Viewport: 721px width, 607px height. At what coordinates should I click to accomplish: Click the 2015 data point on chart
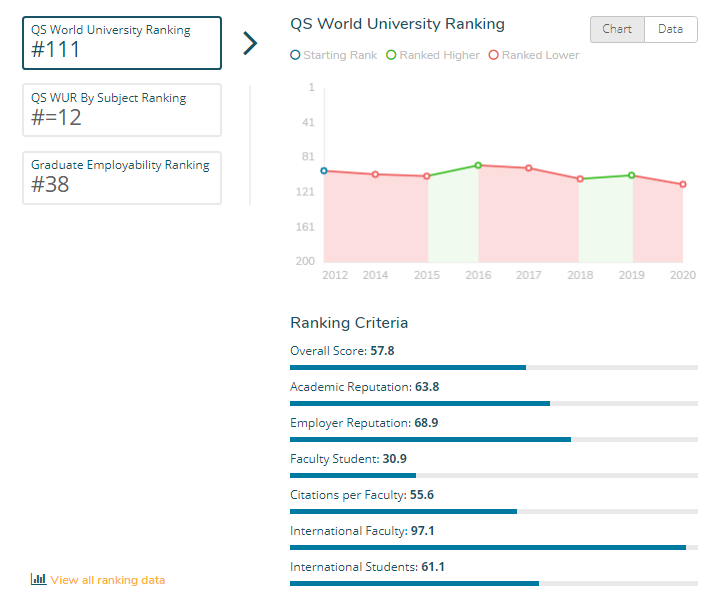click(427, 176)
